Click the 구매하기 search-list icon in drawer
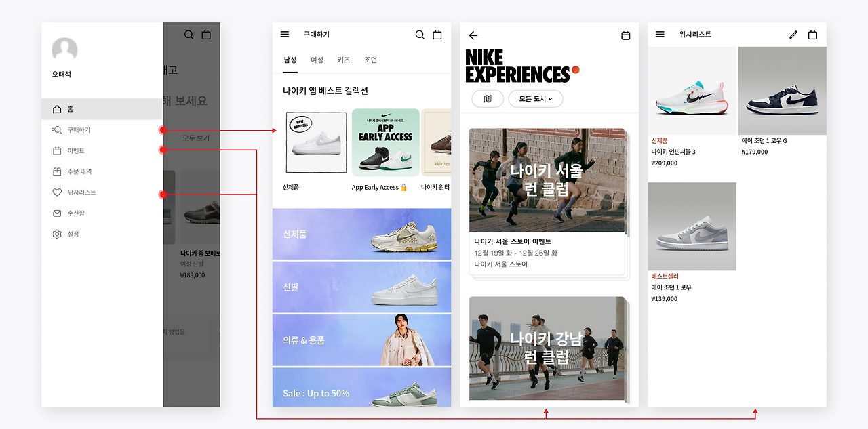This screenshot has width=868, height=429. pos(57,130)
